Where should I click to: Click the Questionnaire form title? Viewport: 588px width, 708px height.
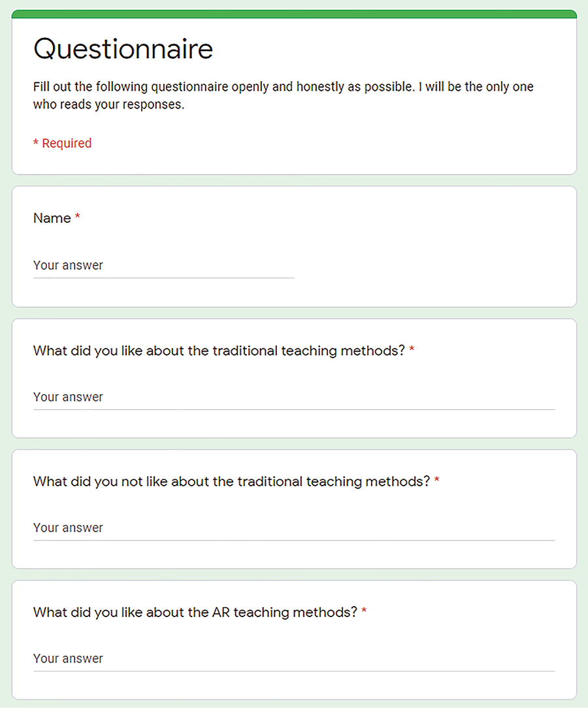click(x=123, y=49)
